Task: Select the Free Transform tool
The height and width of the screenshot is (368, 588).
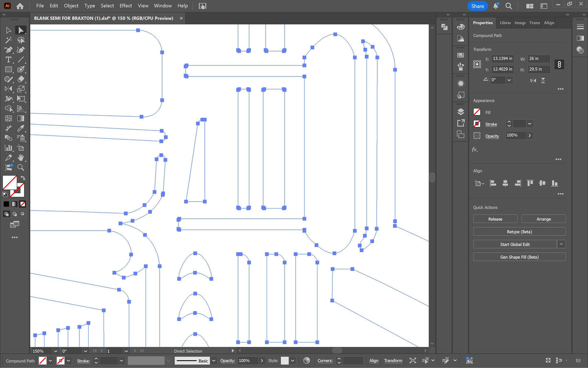Action: (21, 99)
